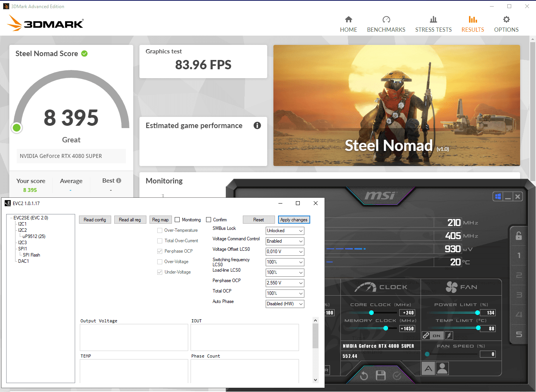
Task: Open STRESS TESTS via the bar chart icon
Action: click(x=433, y=19)
